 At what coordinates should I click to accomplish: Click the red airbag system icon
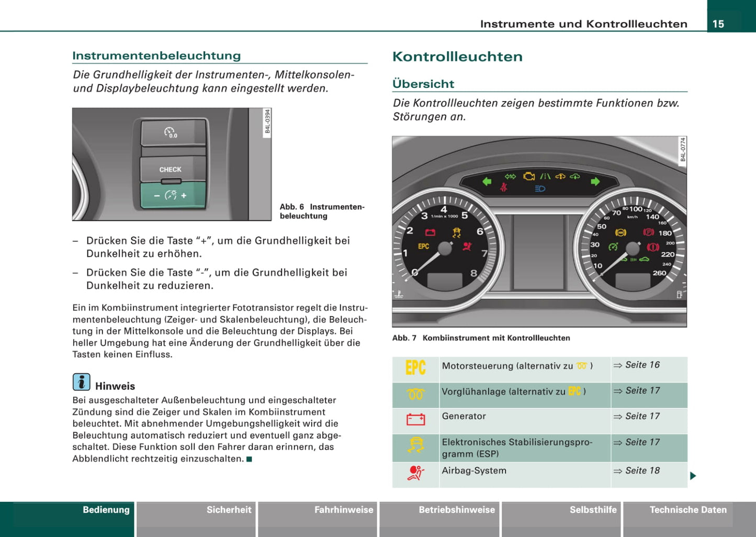pyautogui.click(x=415, y=473)
